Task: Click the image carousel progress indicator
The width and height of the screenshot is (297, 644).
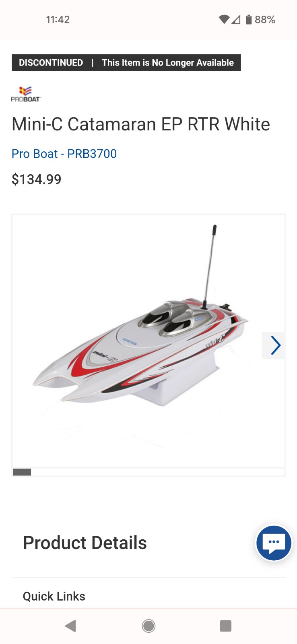Action: [148, 472]
